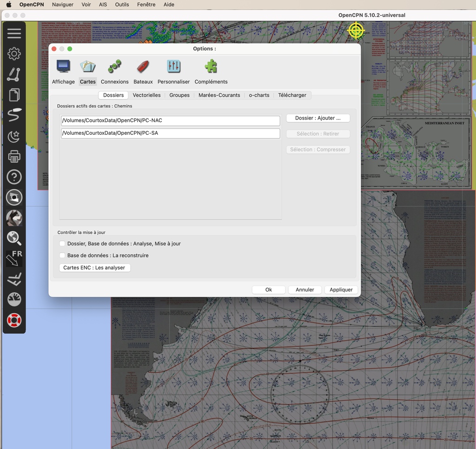Open help with the question mark icon
The height and width of the screenshot is (449, 476).
(14, 177)
